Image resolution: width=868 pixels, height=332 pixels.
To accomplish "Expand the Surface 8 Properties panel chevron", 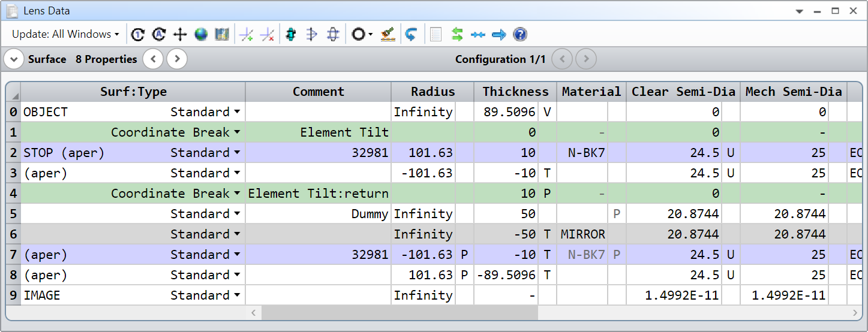I will 14,59.
